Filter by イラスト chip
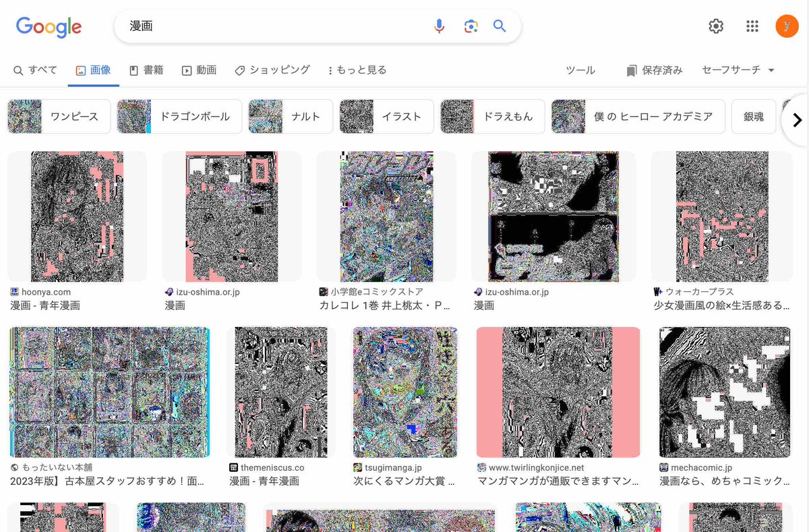 386,117
